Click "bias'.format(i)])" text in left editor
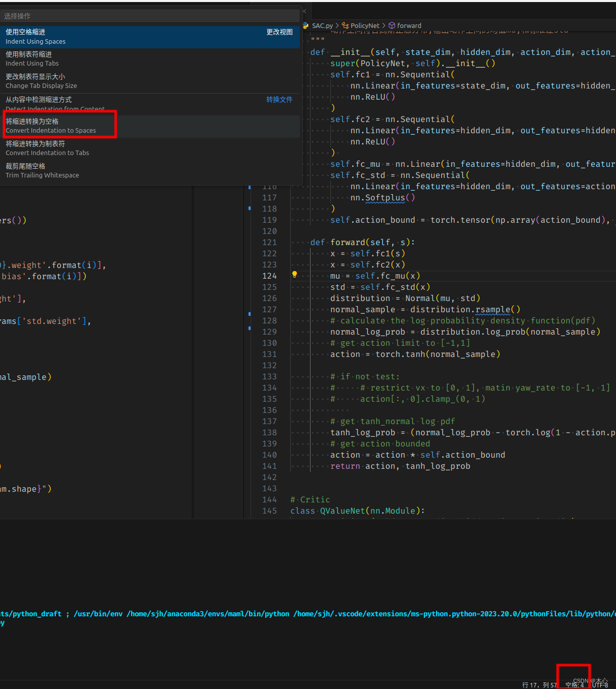This screenshot has width=616, height=689. tap(44, 276)
